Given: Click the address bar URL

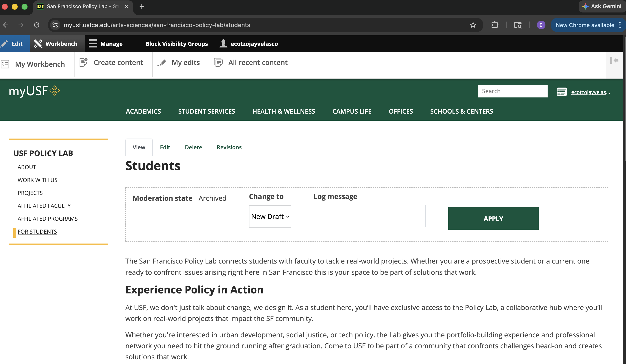Looking at the screenshot, I should 157,25.
